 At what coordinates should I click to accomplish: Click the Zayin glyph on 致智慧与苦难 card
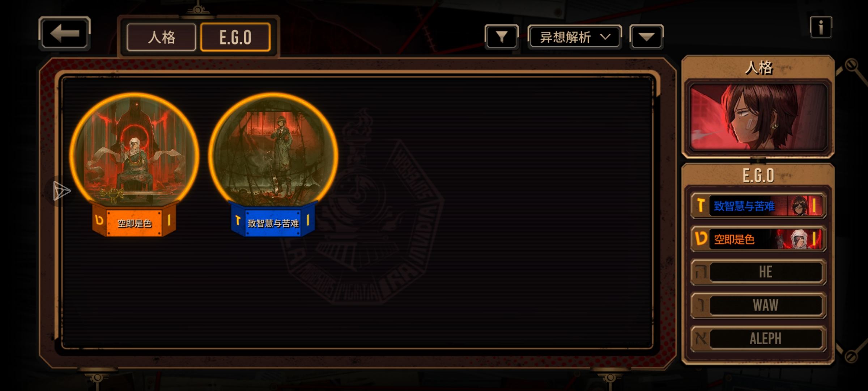(x=238, y=220)
